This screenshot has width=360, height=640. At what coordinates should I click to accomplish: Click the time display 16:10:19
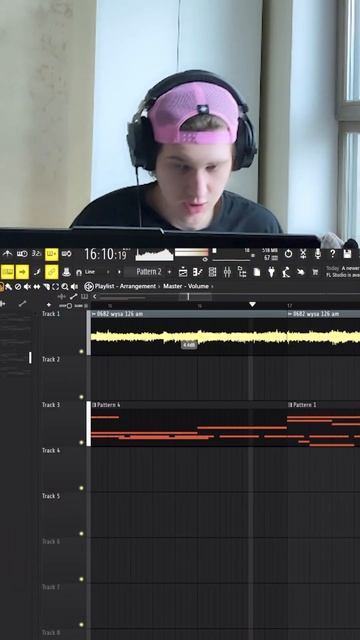pyautogui.click(x=105, y=254)
